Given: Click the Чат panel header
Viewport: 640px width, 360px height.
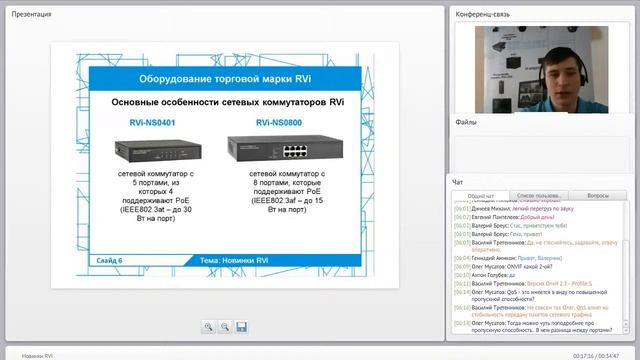Looking at the screenshot, I should point(457,182).
